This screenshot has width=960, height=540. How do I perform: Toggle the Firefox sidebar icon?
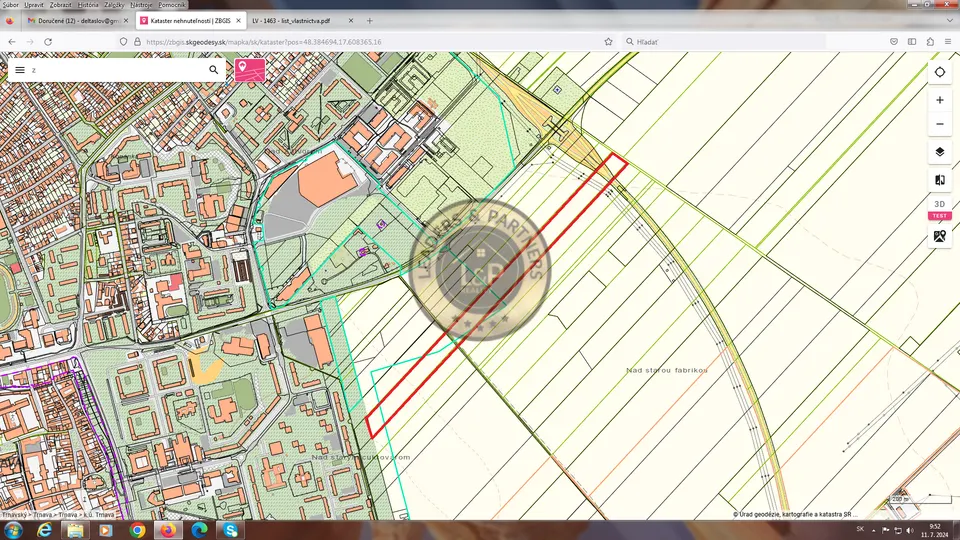pos(912,42)
